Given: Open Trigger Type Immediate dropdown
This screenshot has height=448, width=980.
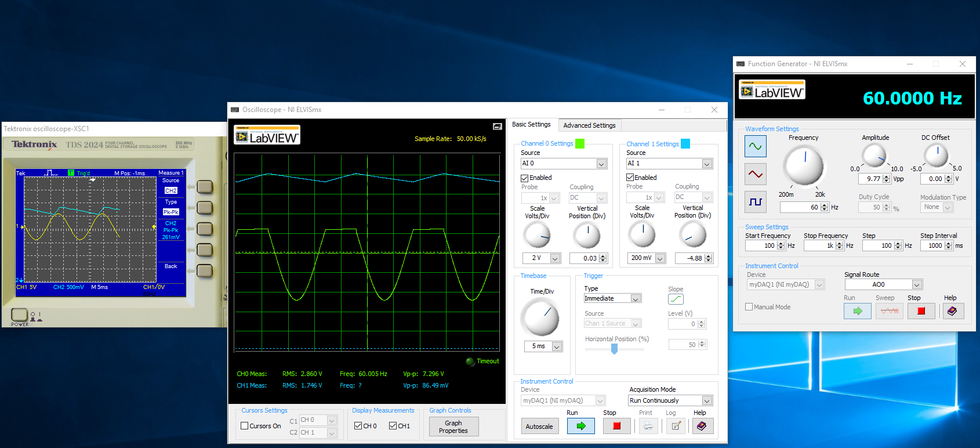Looking at the screenshot, I should coord(636,298).
